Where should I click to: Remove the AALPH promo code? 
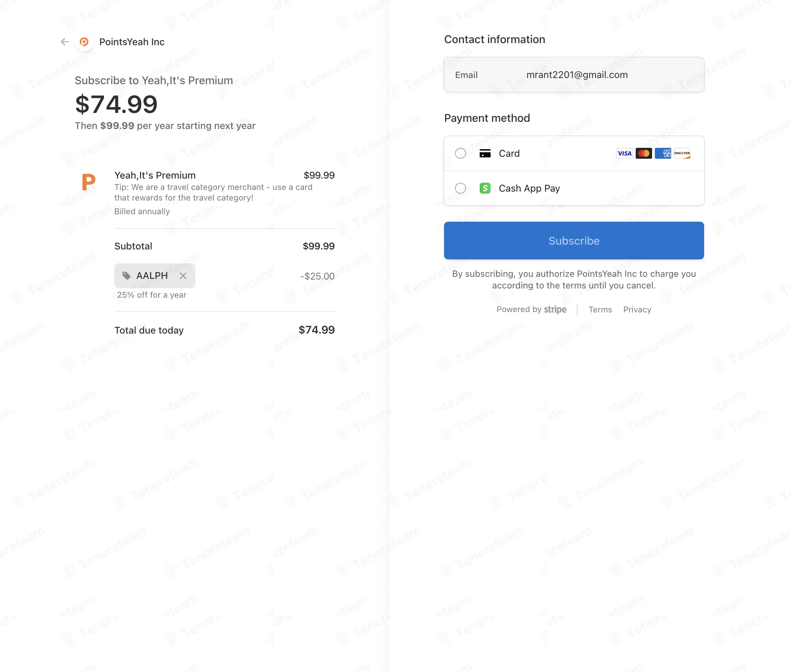click(x=183, y=276)
